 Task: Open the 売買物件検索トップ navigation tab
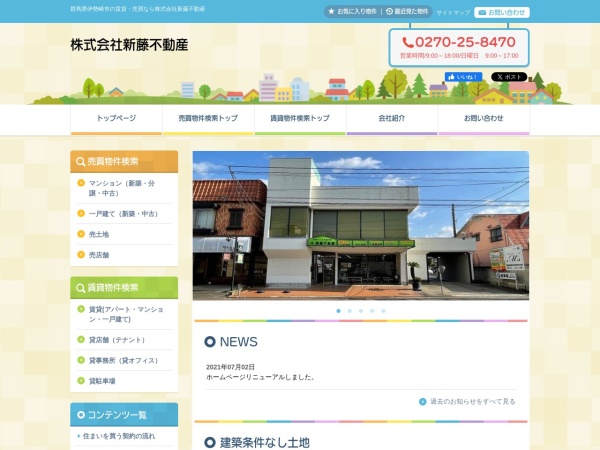pyautogui.click(x=208, y=119)
